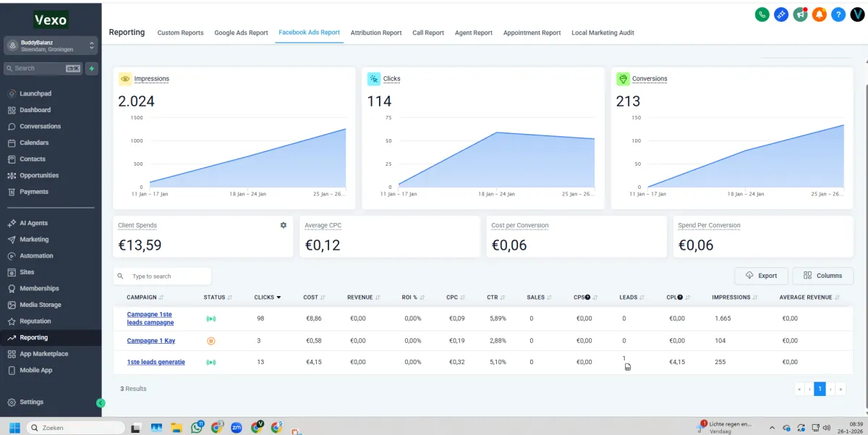Open the Google Ads Report tab

pos(241,33)
